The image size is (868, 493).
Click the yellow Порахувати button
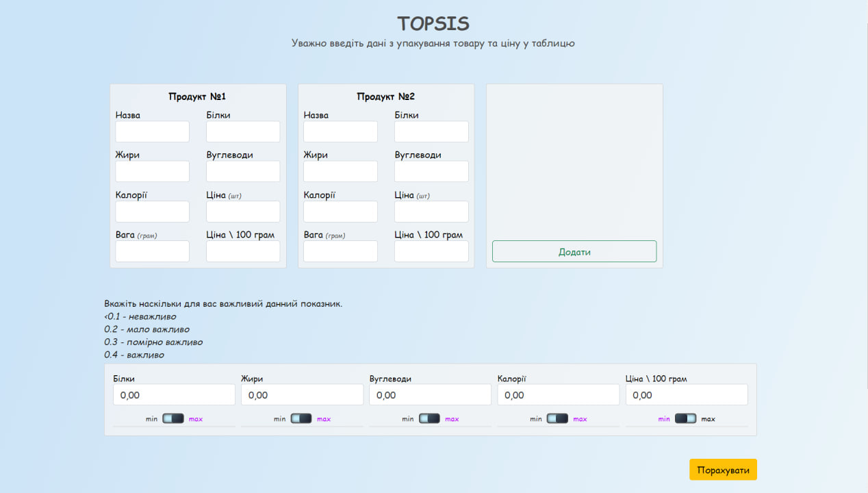coord(723,470)
